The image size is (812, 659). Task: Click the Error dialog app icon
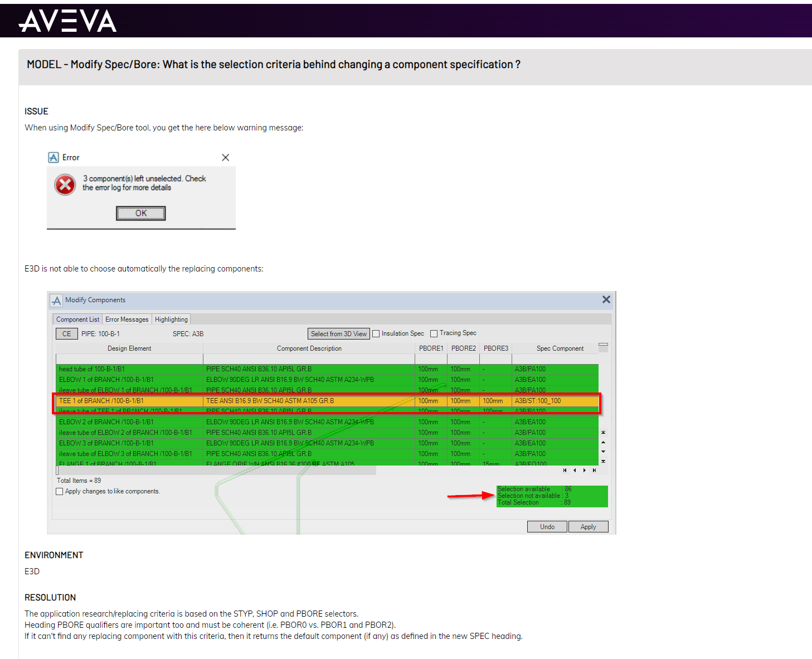tap(54, 158)
